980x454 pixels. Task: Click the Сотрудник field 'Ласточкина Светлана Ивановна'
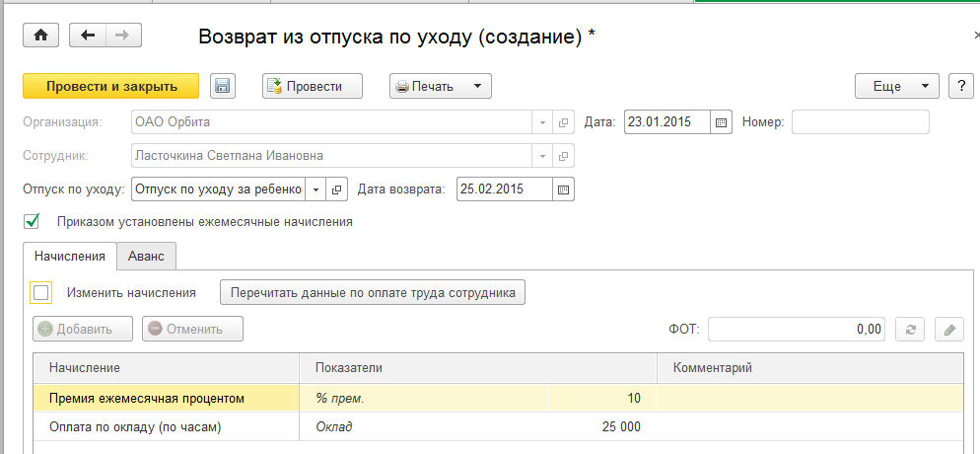332,156
